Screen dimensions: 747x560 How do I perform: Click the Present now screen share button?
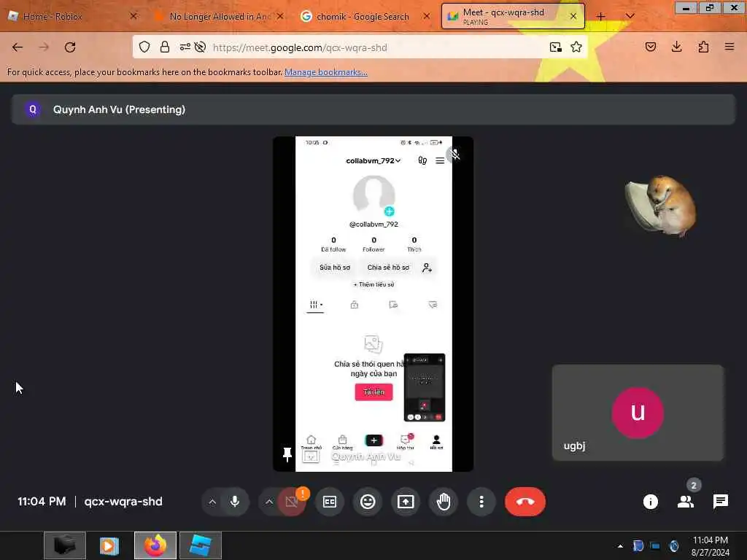(x=406, y=502)
